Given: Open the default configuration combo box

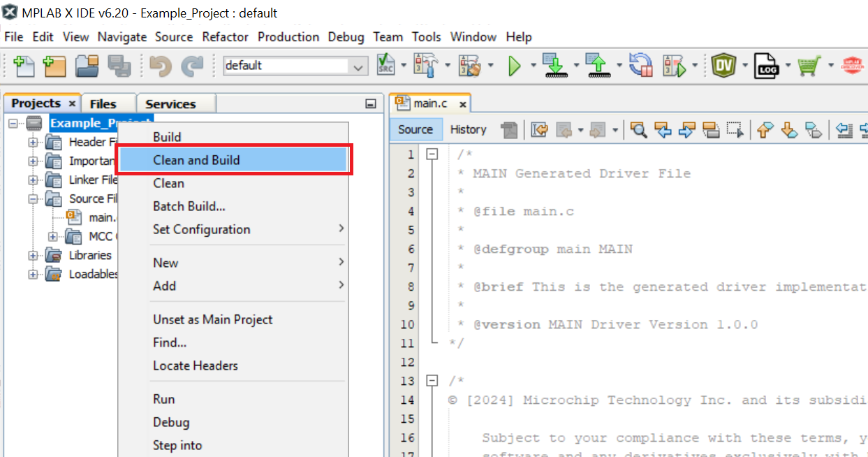Looking at the screenshot, I should click(295, 66).
